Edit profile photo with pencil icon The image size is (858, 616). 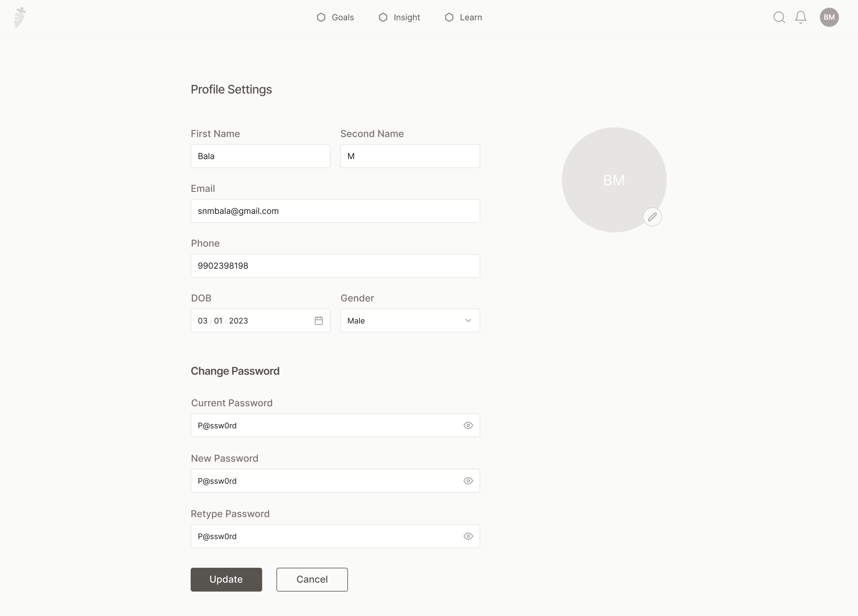click(x=652, y=217)
